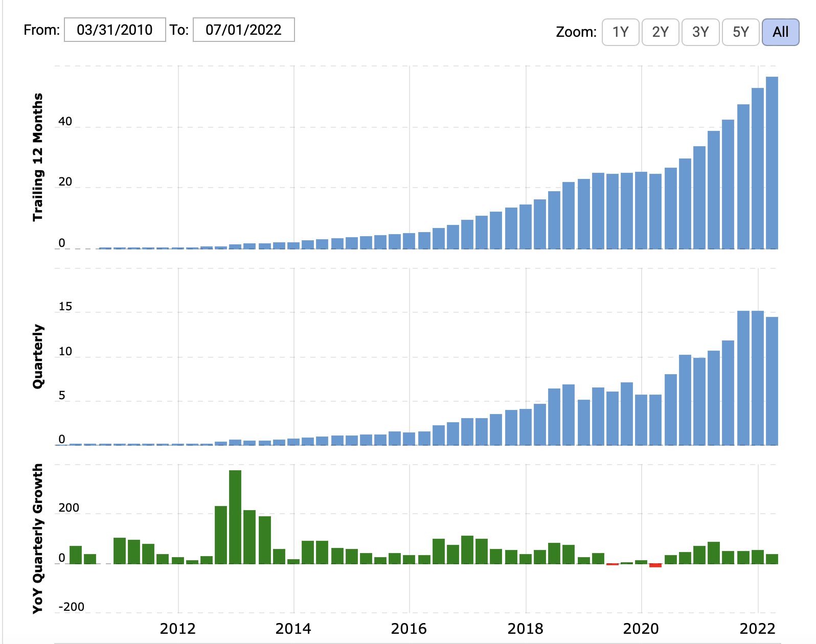816x644 pixels.
Task: Click the 2012 x-axis label
Action: 178,628
